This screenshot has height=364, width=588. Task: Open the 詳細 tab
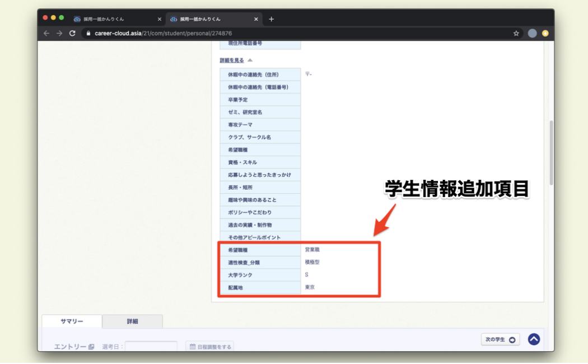coord(132,321)
